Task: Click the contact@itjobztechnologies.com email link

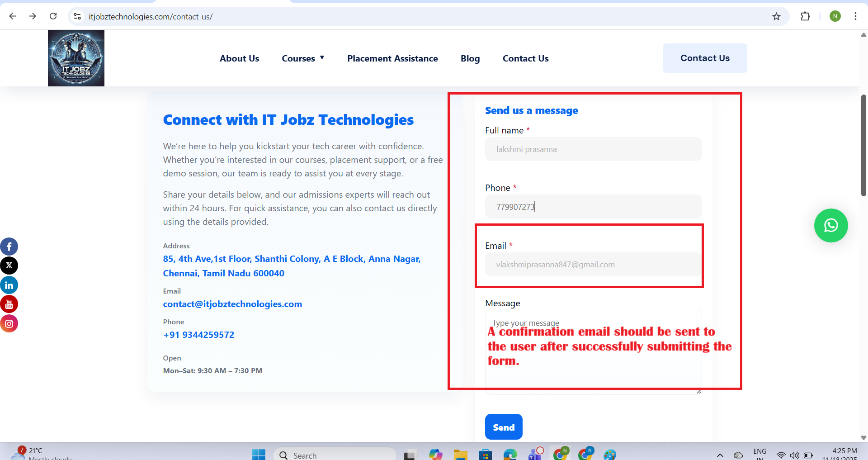Action: pyautogui.click(x=232, y=304)
